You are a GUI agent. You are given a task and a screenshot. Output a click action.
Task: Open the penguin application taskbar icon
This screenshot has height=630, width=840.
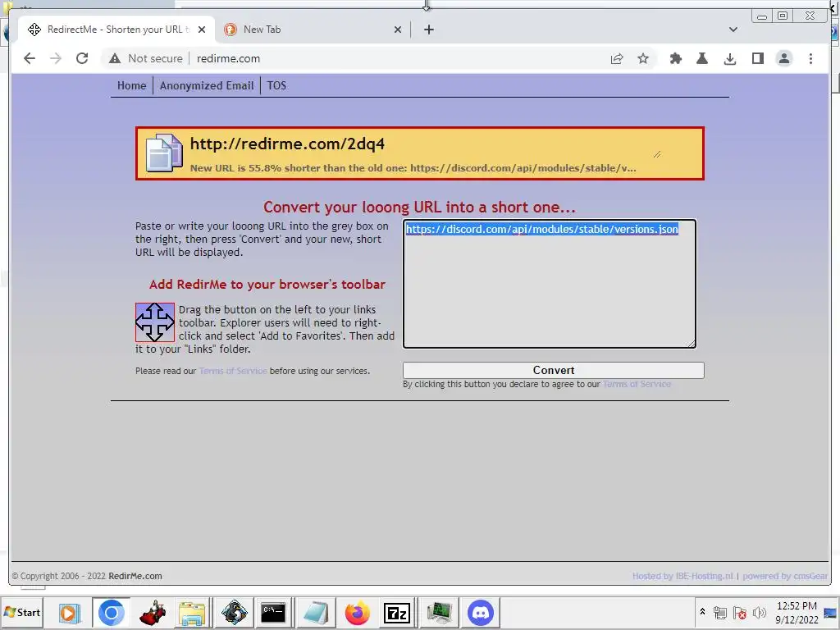pos(234,612)
